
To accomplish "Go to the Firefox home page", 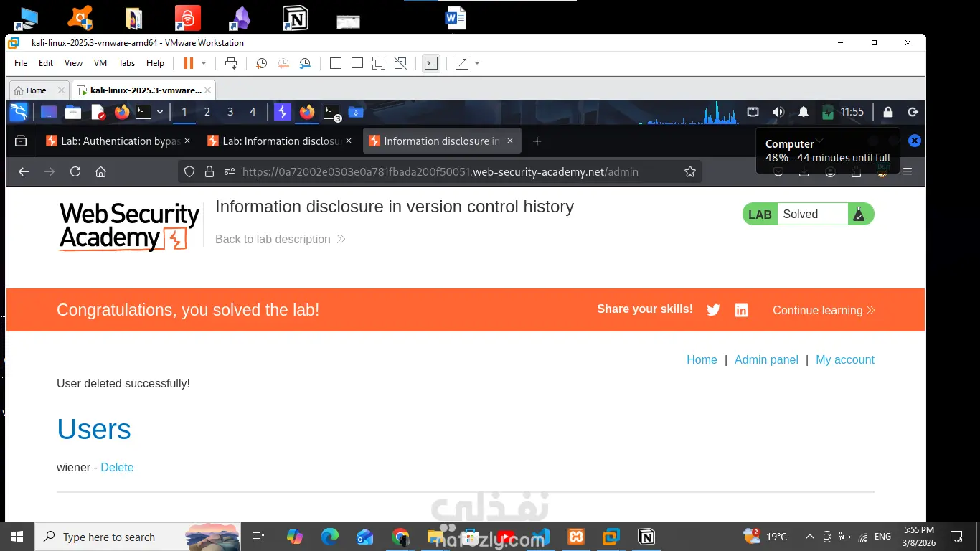I will click(101, 172).
